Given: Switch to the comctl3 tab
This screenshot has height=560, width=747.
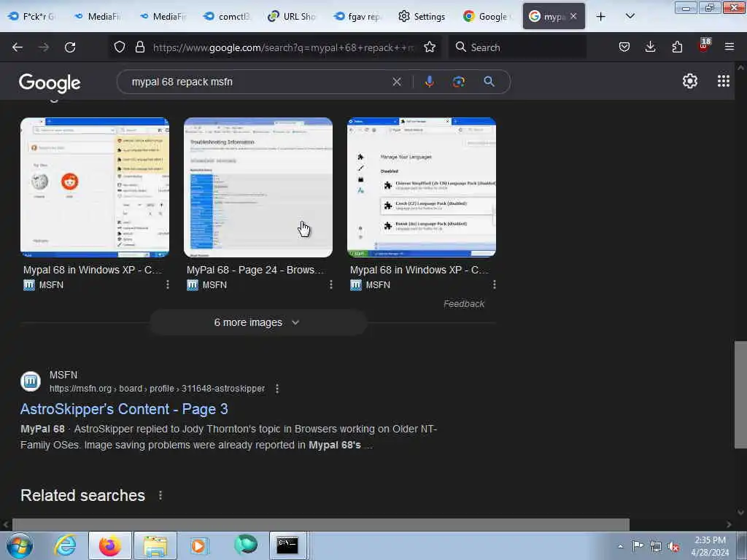Looking at the screenshot, I should (x=227, y=16).
